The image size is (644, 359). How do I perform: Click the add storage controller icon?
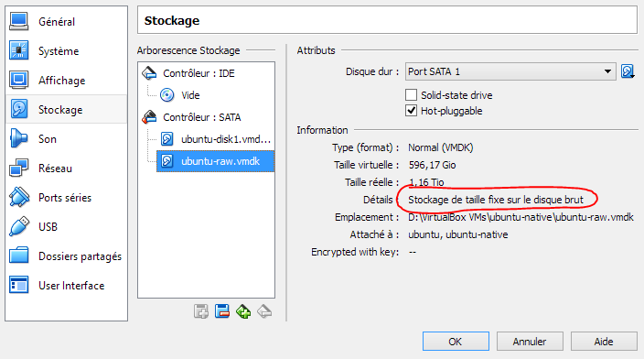point(201,311)
